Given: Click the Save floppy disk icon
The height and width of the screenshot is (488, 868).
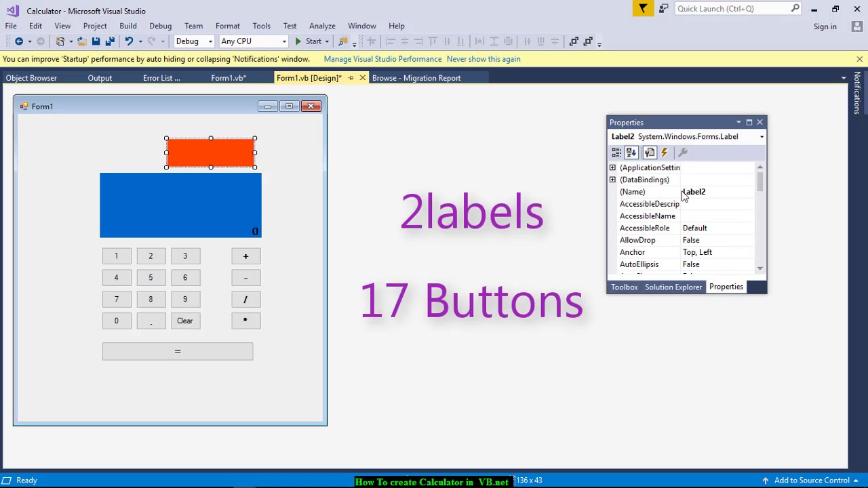Looking at the screenshot, I should coord(96,41).
